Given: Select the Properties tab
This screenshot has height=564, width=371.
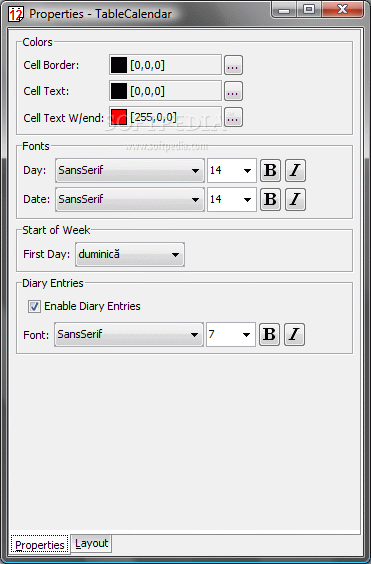Looking at the screenshot, I should (x=40, y=545).
